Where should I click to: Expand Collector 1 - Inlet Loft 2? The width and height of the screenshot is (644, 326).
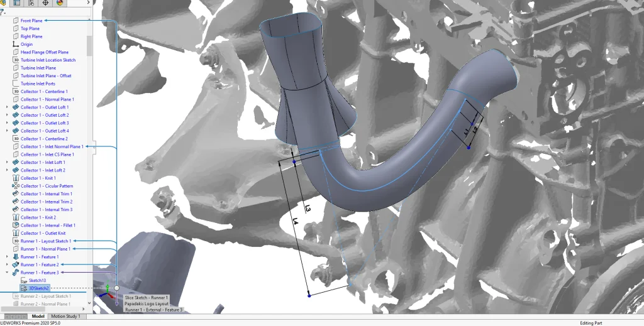click(x=7, y=170)
